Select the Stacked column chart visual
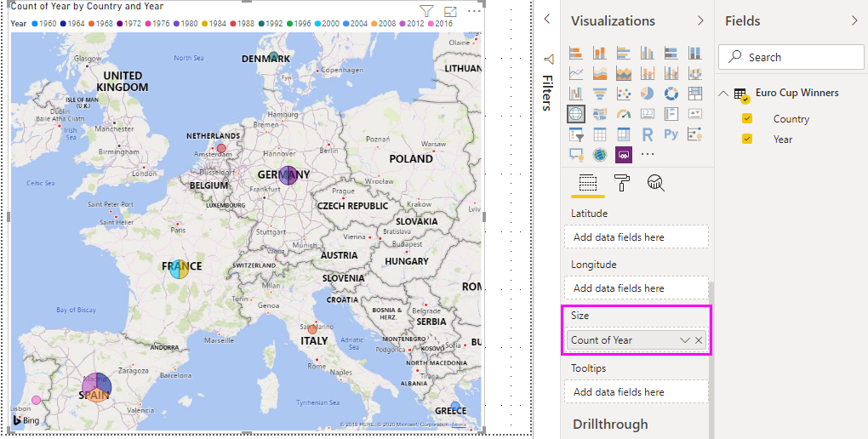868x439 pixels. pyautogui.click(x=600, y=53)
